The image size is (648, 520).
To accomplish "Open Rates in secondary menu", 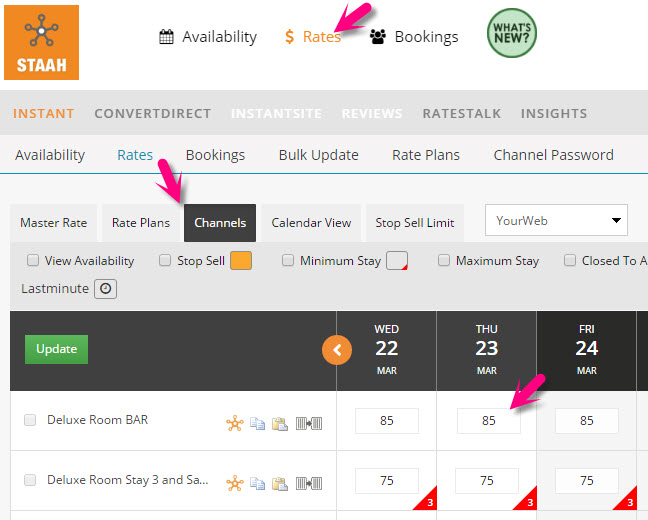I will 135,155.
